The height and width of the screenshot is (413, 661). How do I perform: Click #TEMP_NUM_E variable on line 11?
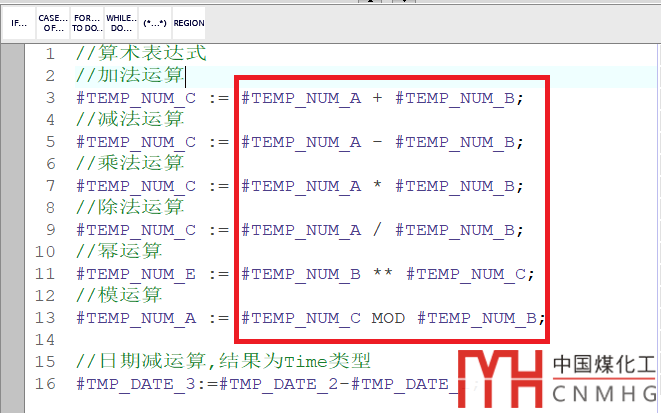(136, 274)
